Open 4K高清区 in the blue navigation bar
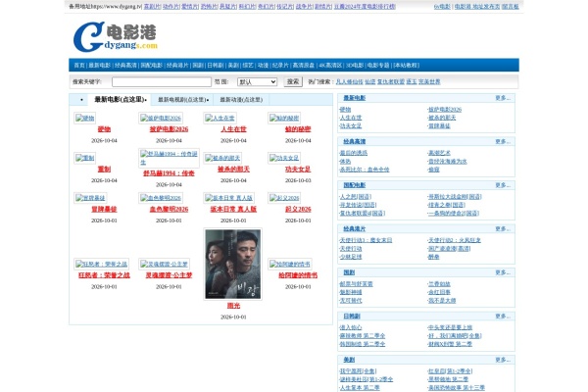The image size is (588, 392). click(x=330, y=66)
